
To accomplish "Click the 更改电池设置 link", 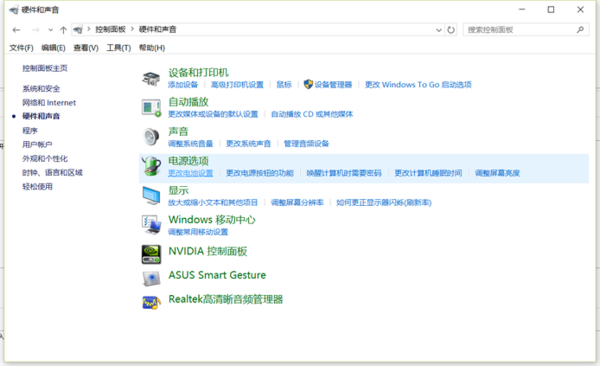I will tap(191, 173).
